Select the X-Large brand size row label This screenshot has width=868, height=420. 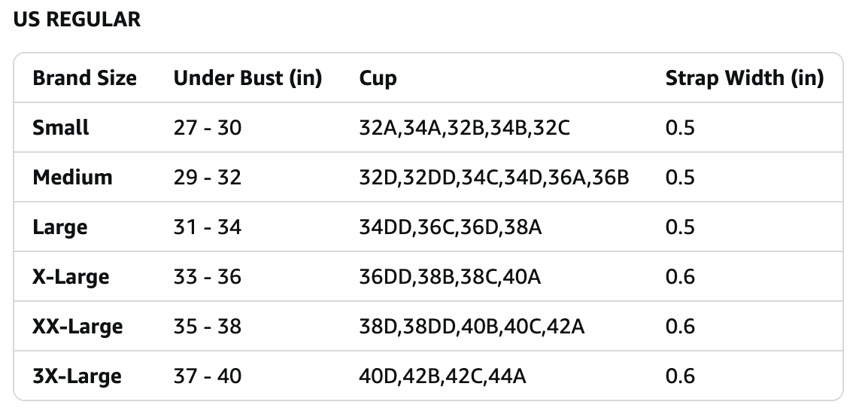coord(71,277)
